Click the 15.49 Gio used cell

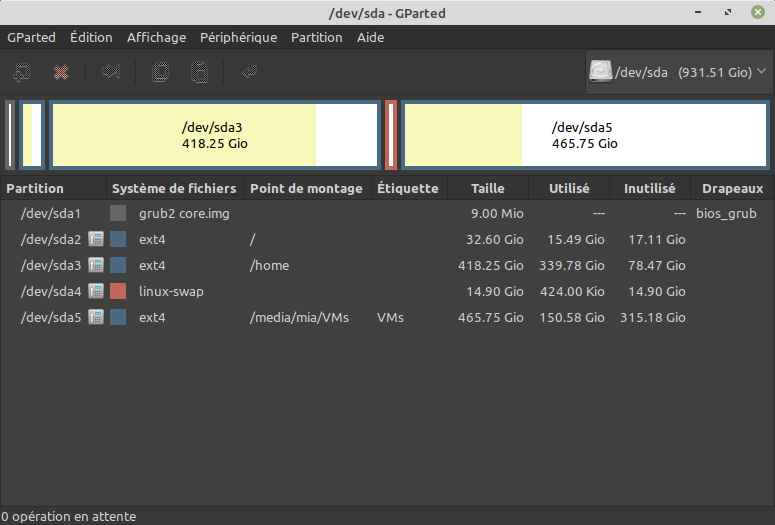click(576, 239)
